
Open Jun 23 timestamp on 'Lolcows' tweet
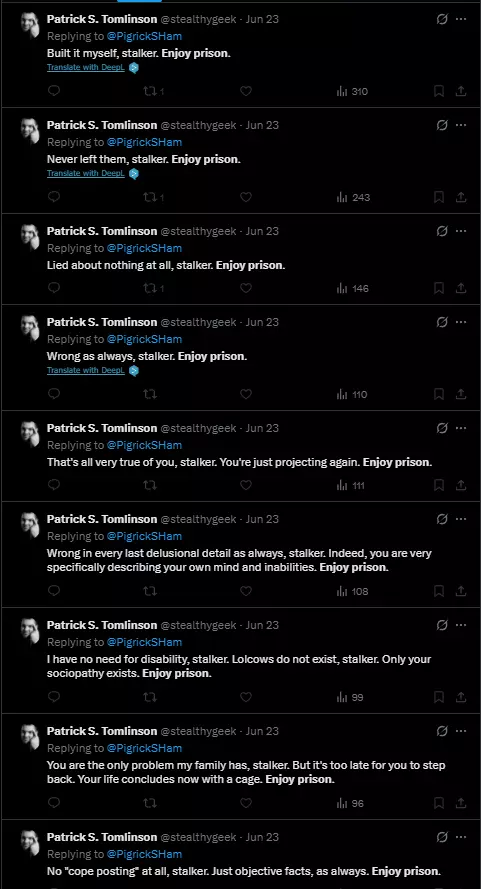click(262, 625)
